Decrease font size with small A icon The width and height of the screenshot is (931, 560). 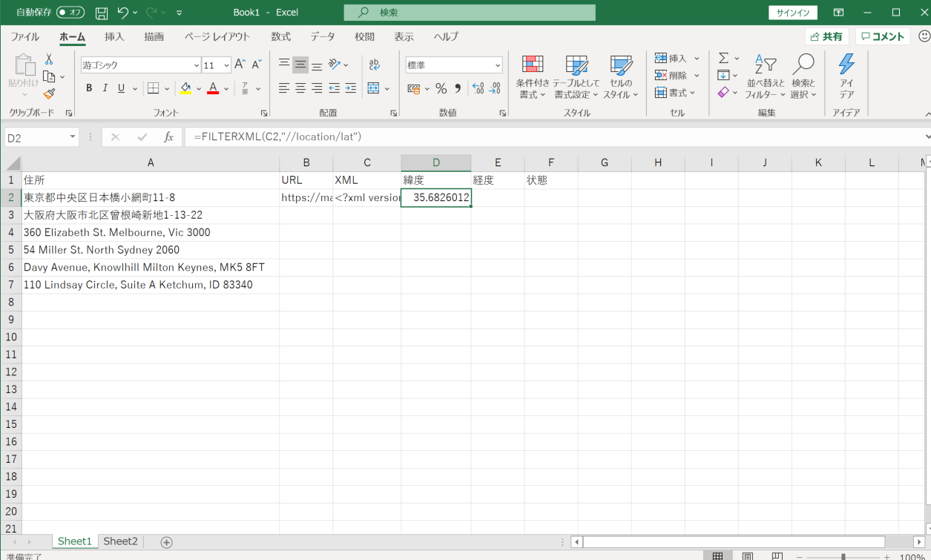(x=257, y=65)
